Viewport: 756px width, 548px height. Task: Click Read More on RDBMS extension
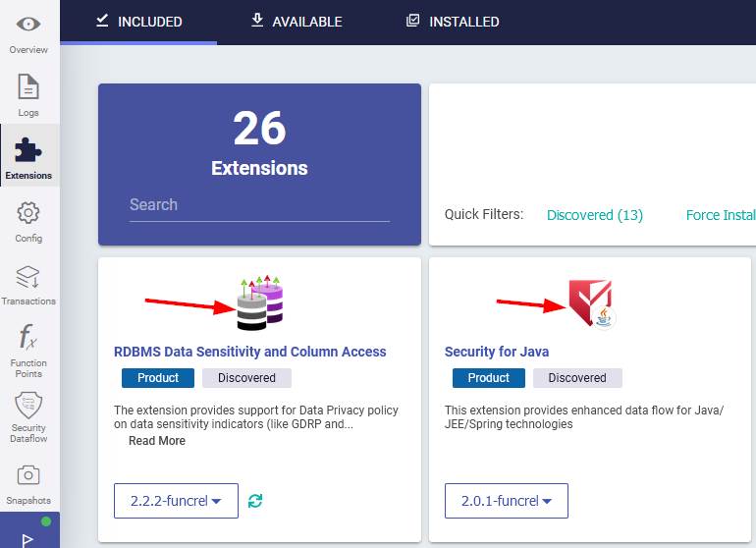pyautogui.click(x=157, y=441)
